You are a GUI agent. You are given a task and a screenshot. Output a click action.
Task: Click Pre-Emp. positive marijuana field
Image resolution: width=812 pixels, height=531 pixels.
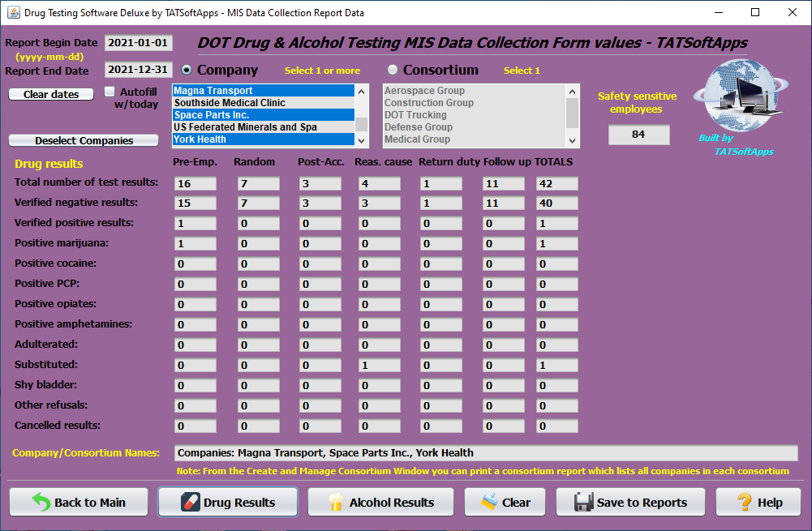pos(195,243)
